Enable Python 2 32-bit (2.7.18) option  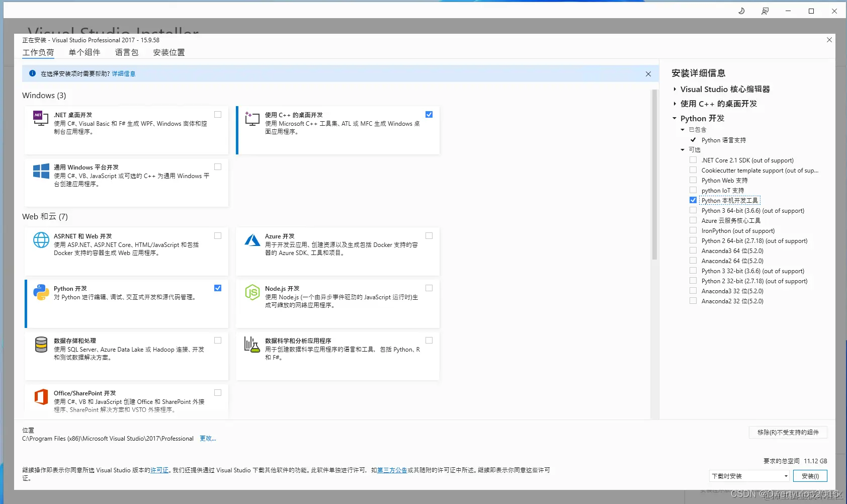point(693,281)
